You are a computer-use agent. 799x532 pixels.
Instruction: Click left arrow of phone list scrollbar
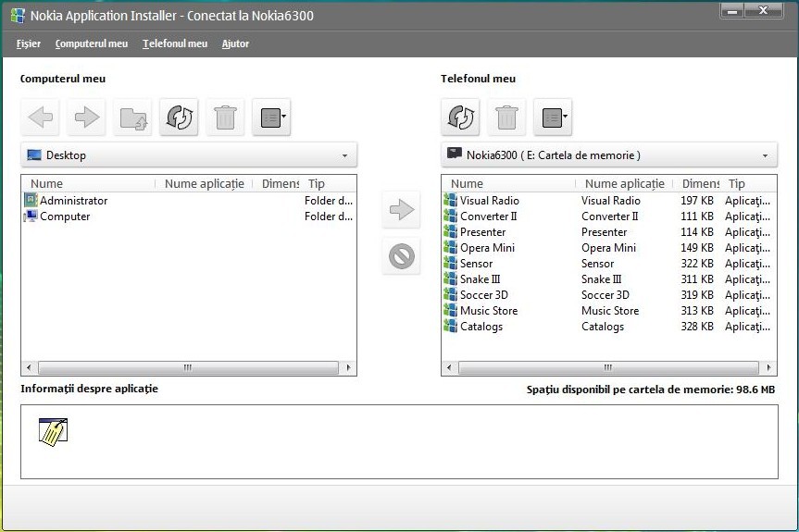point(449,367)
